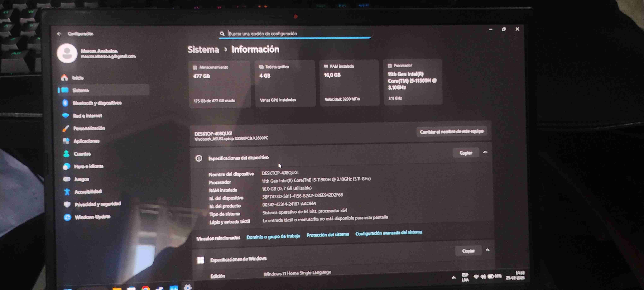The image size is (644, 290).
Task: Open Juegos settings section
Action: pos(81,179)
